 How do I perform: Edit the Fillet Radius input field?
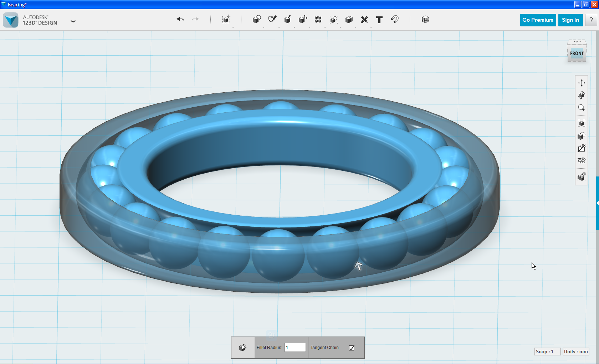295,347
